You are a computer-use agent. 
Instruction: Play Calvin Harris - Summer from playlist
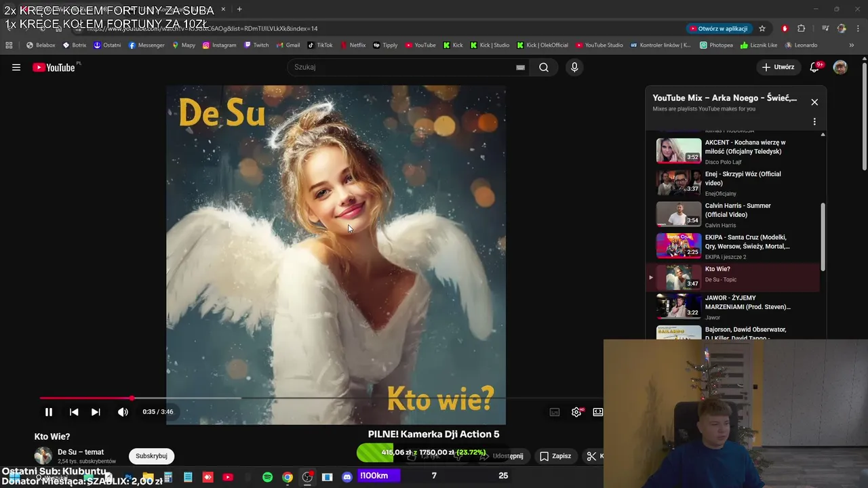[x=734, y=214]
